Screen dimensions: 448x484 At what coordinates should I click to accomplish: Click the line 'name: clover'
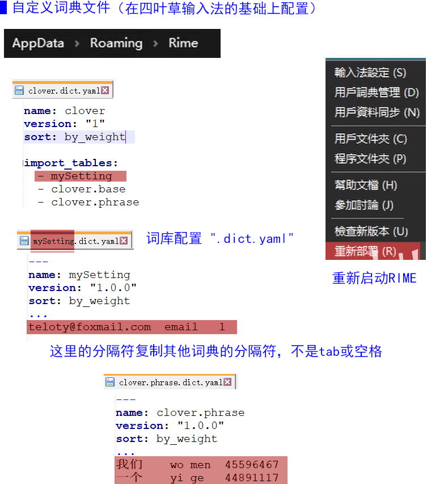(65, 111)
